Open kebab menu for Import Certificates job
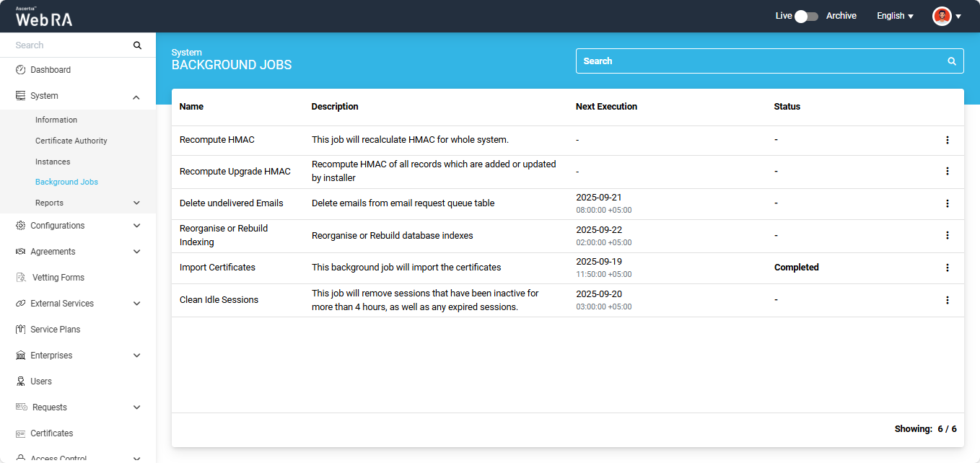This screenshot has height=463, width=980. (x=948, y=268)
